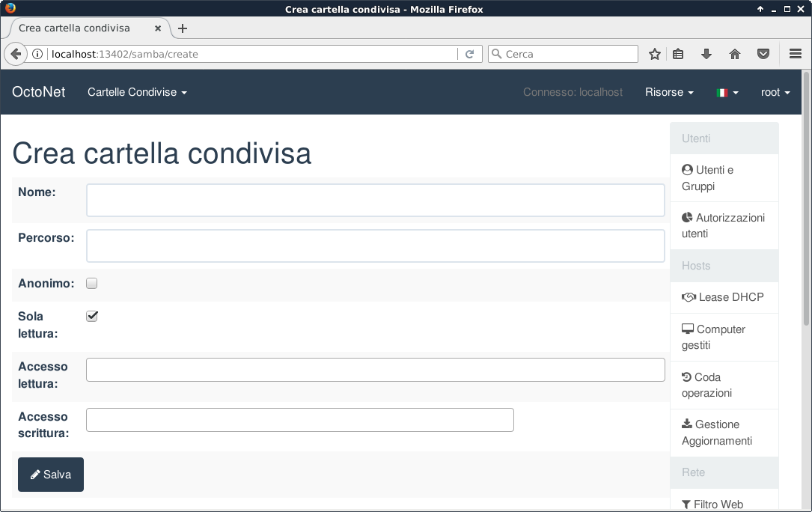Click the Filtro Web funnel icon
The image size is (812, 512).
click(x=686, y=505)
